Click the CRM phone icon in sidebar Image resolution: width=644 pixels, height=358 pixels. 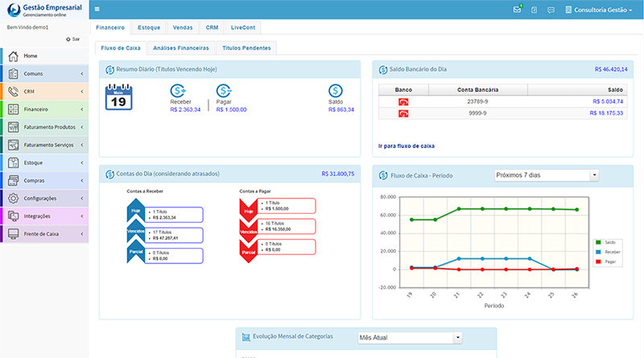pyautogui.click(x=13, y=91)
